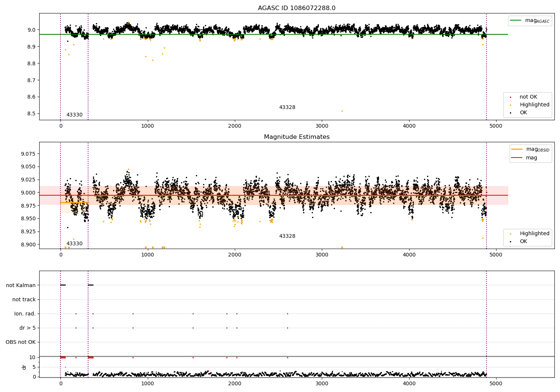The height and width of the screenshot is (392, 560).
Task: Select the "Magnitude Estimates" subplot title
Action: coord(296,137)
